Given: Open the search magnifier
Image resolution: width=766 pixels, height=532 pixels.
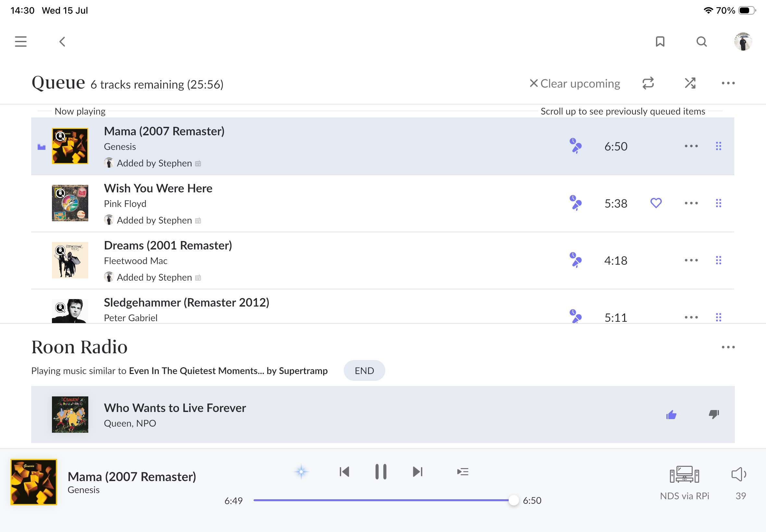Looking at the screenshot, I should pos(702,42).
